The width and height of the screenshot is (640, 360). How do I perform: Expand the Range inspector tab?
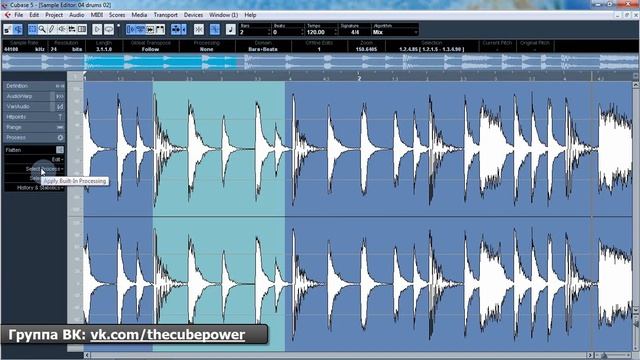tap(34, 127)
